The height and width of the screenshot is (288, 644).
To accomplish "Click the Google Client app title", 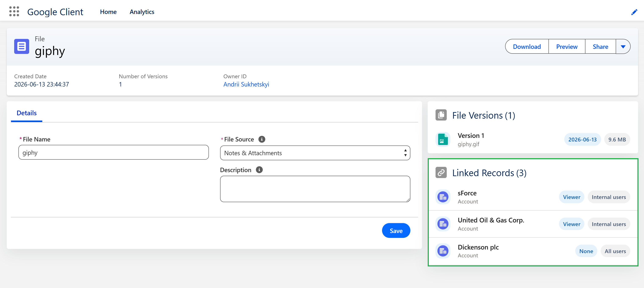I will pos(55,12).
